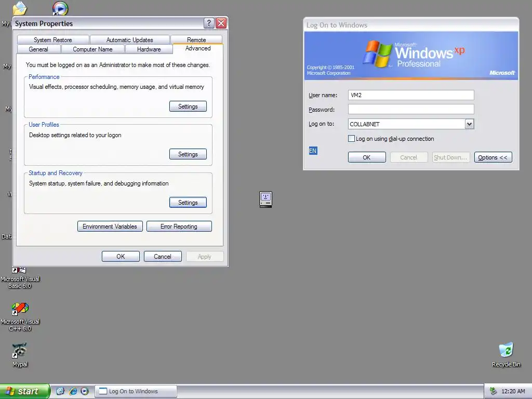Open User Profiles Settings
The width and height of the screenshot is (532, 399).
188,154
